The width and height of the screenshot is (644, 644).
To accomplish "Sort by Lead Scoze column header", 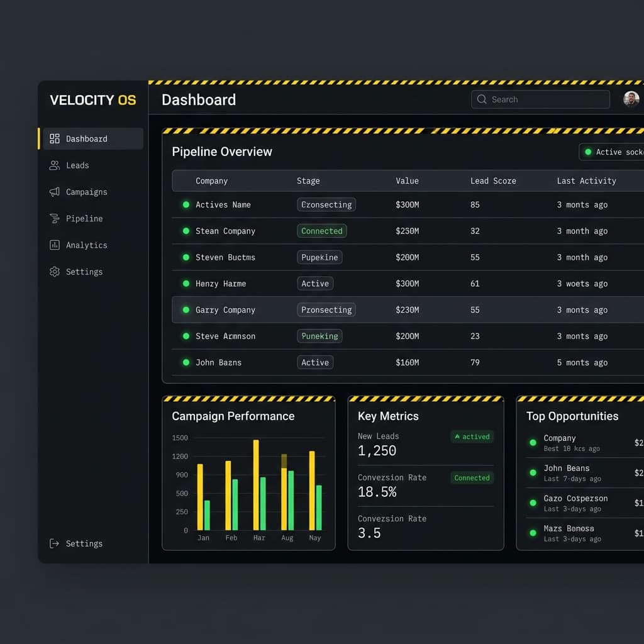I will click(x=493, y=180).
